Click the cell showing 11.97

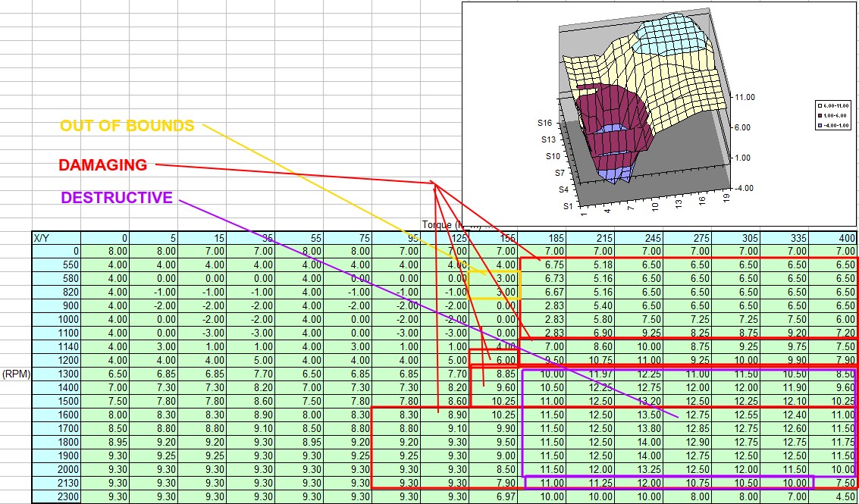pos(600,374)
